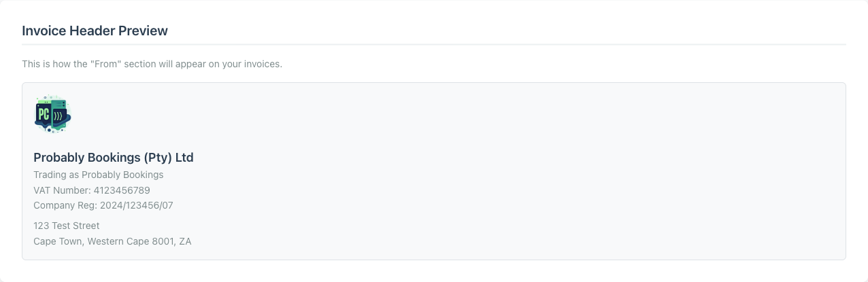Image resolution: width=868 pixels, height=282 pixels.
Task: Click the "Company Reg" label
Action: point(65,205)
